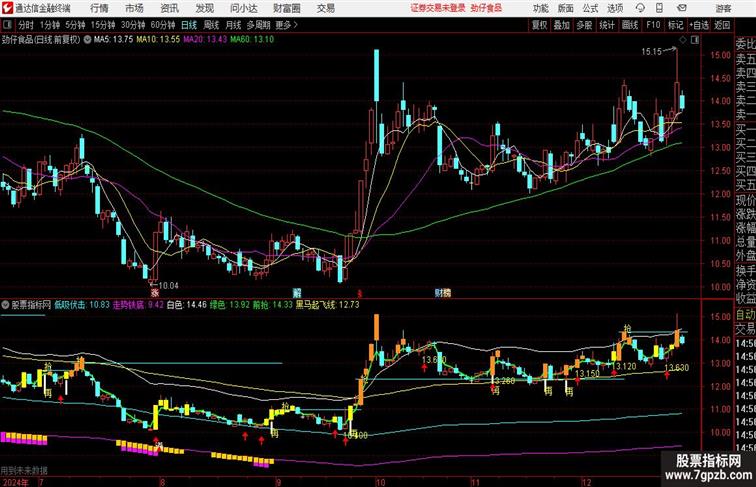This screenshot has height=487, width=756.
Task: Click the 证券交易未登录 login link
Action: (x=438, y=8)
